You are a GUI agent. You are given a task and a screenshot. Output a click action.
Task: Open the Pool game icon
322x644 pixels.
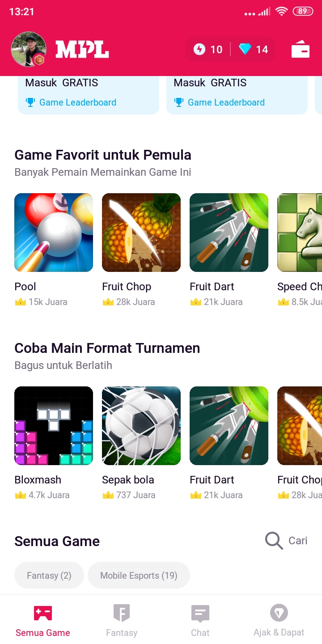click(x=54, y=233)
